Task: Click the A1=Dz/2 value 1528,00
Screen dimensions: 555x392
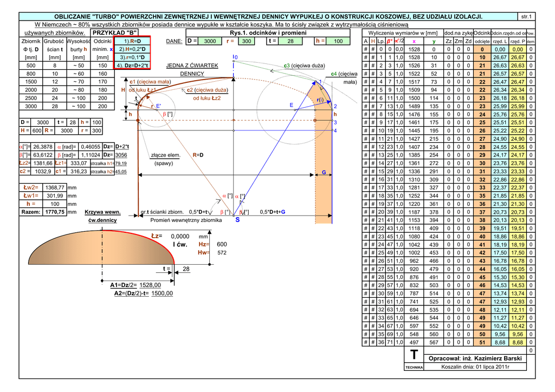Action: click(x=150, y=285)
